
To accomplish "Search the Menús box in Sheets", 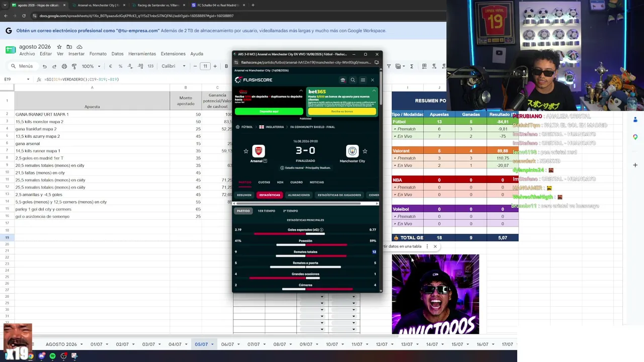I will click(x=22, y=66).
